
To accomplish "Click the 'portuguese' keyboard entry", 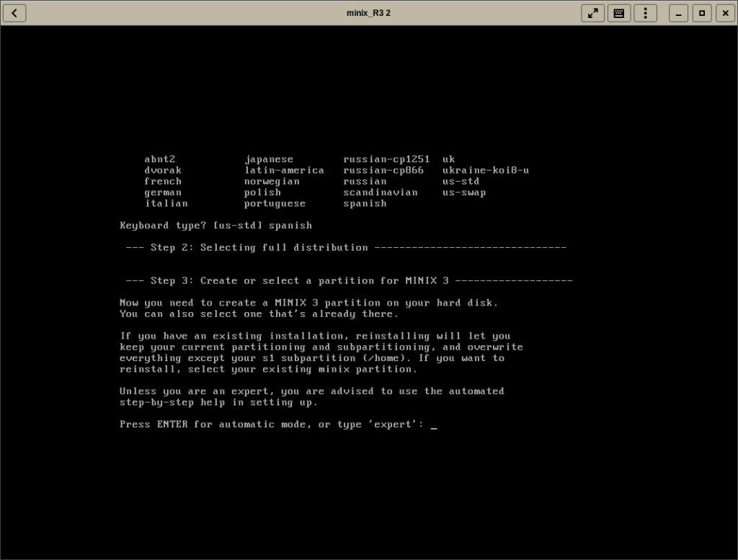I will tap(275, 203).
